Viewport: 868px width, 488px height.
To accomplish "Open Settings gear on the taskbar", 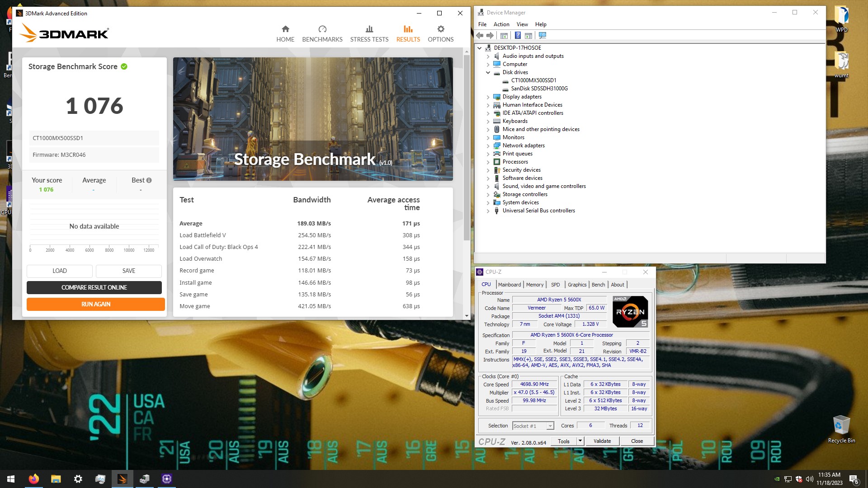I will pos(78,479).
